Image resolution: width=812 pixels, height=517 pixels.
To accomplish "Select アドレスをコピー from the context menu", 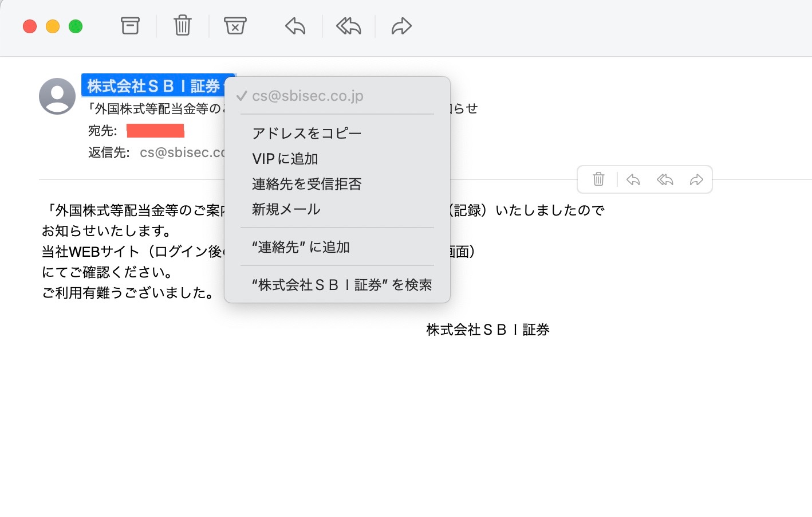I will pos(337,133).
